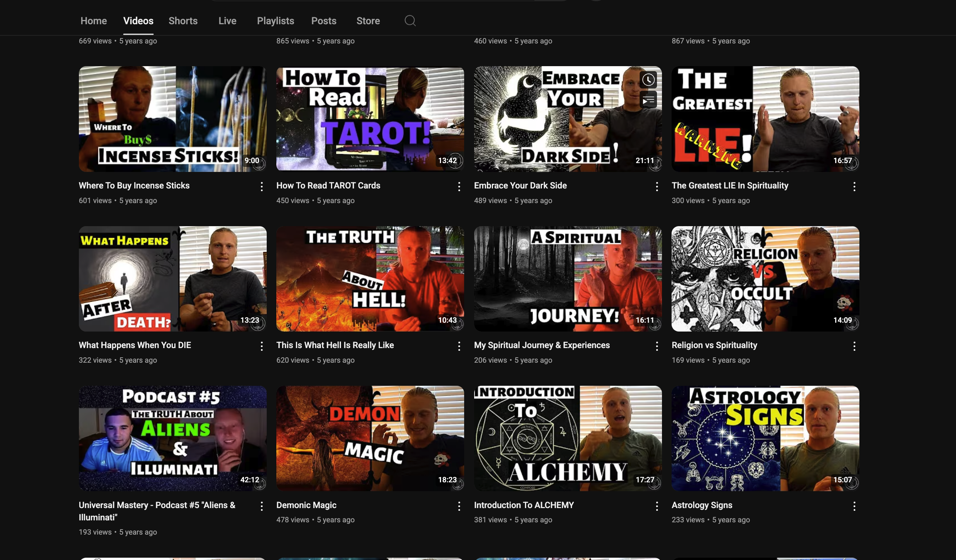
Task: Open the Store tab
Action: coord(368,21)
